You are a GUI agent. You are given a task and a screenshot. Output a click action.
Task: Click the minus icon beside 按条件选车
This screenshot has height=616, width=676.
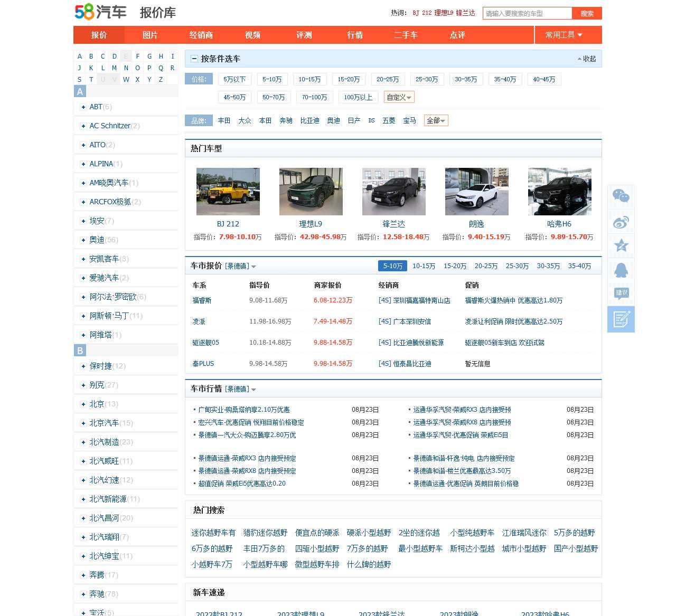point(194,59)
